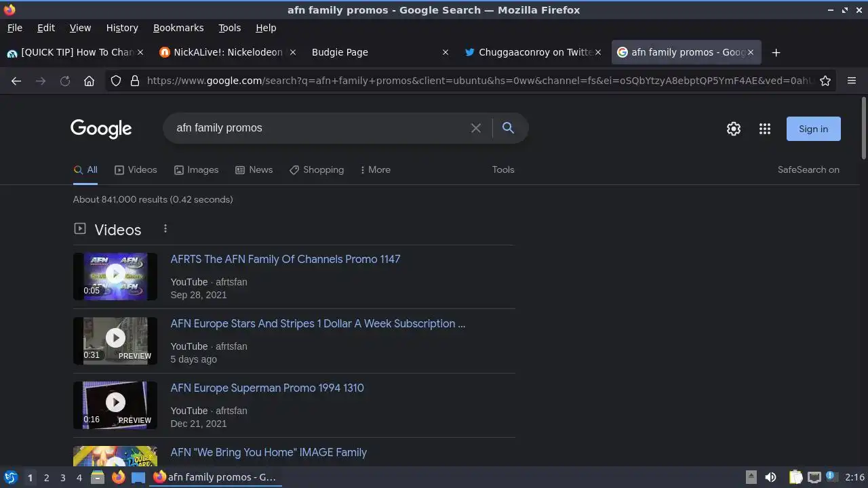Open network status tray icon
This screenshot has width=868, height=488.
click(x=814, y=477)
